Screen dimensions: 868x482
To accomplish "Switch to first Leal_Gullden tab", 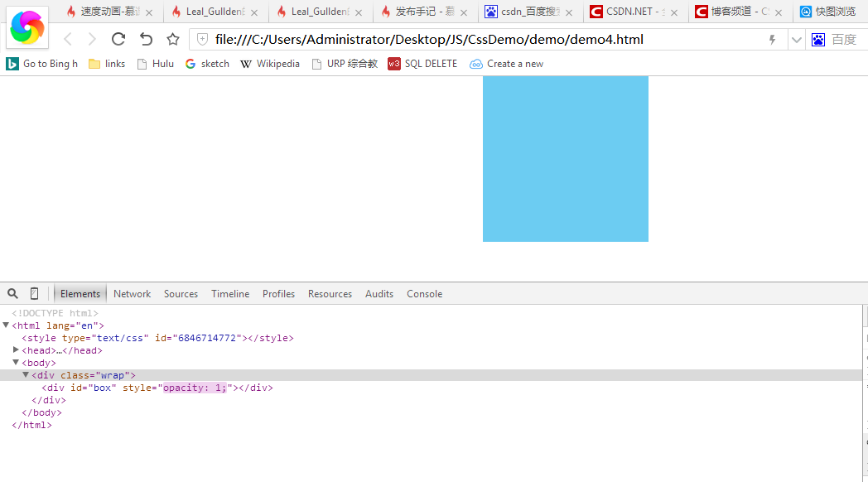I will 216,12.
